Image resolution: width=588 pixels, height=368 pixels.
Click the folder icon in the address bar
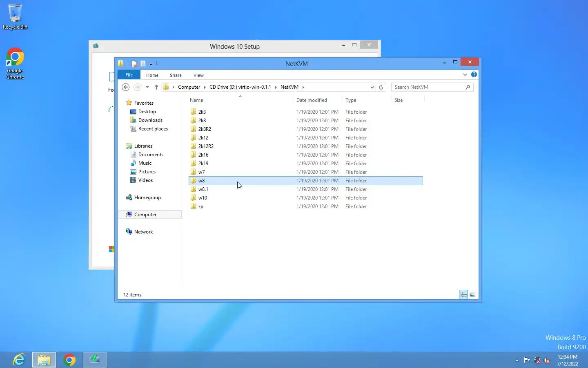(166, 87)
